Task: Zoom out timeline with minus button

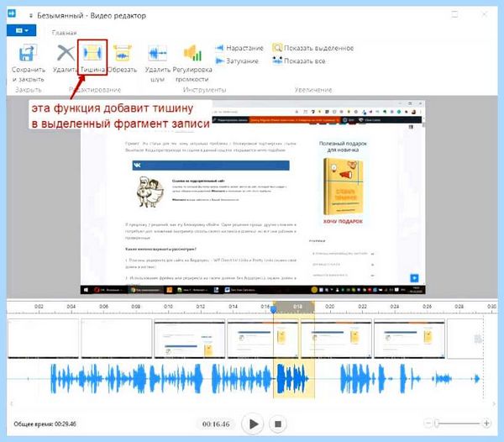Action: pyautogui.click(x=428, y=423)
